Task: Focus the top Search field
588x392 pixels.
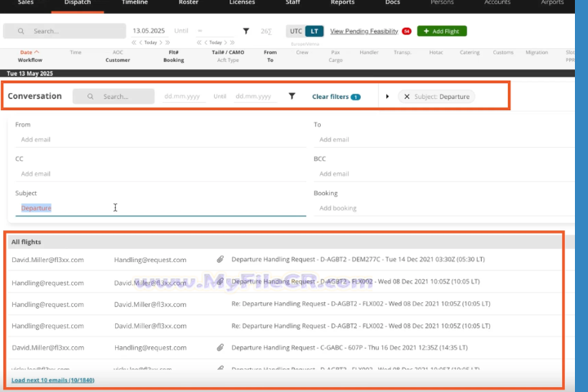Action: coord(65,31)
